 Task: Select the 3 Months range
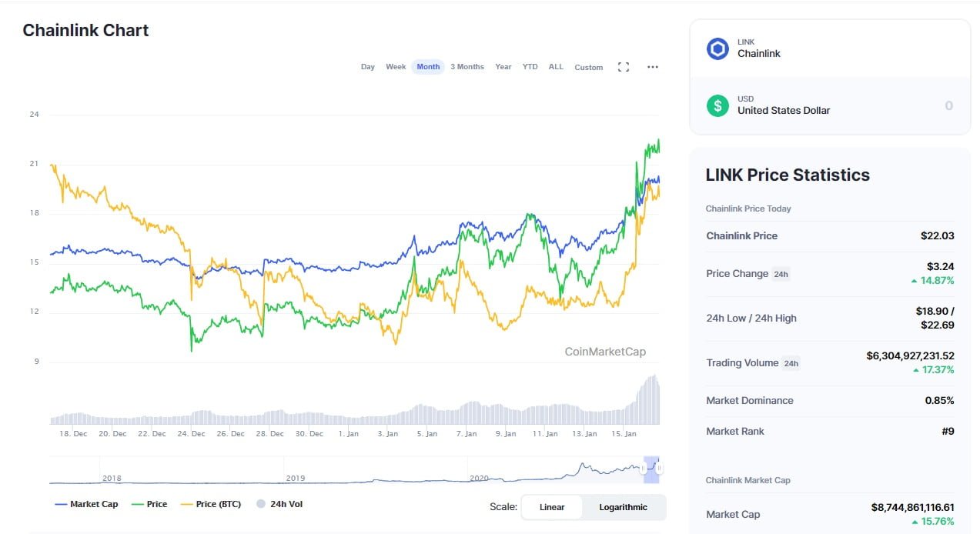(467, 67)
